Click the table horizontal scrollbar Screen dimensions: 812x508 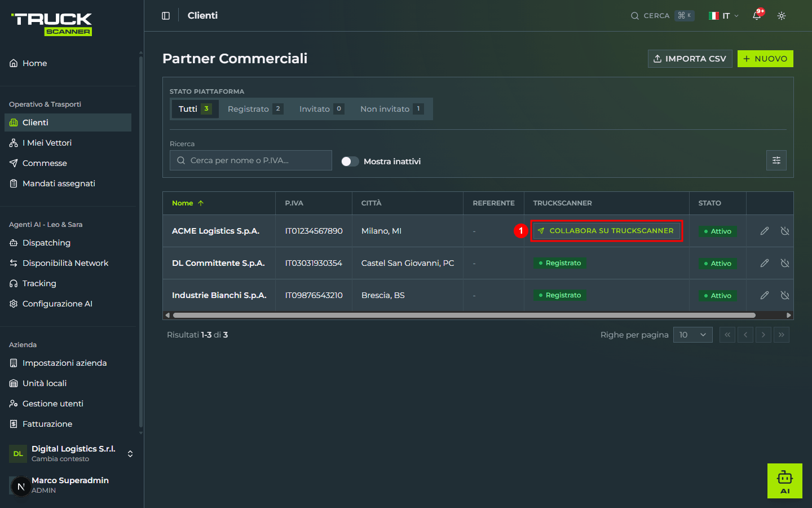[464, 316]
